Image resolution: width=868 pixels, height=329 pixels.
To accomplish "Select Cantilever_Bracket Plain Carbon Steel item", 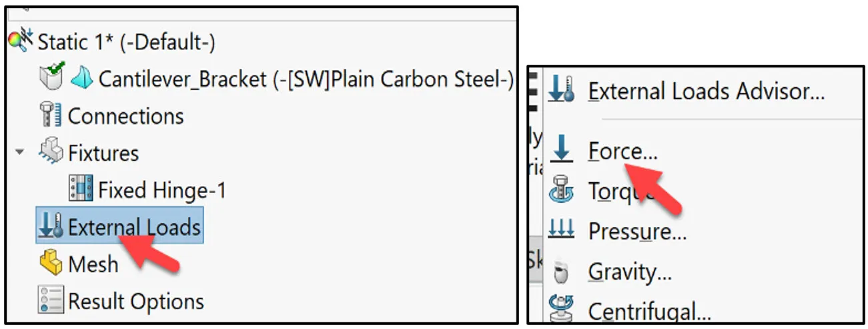I will click(x=306, y=79).
